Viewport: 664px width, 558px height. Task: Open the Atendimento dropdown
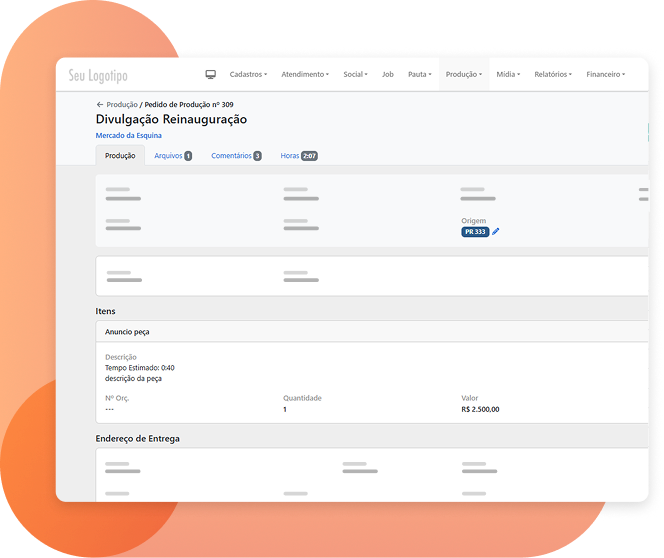point(305,74)
